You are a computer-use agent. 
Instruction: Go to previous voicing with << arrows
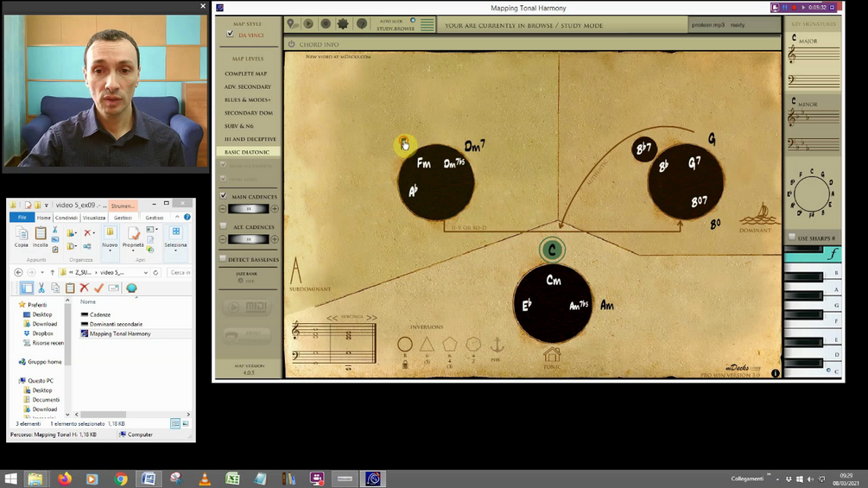(x=333, y=318)
